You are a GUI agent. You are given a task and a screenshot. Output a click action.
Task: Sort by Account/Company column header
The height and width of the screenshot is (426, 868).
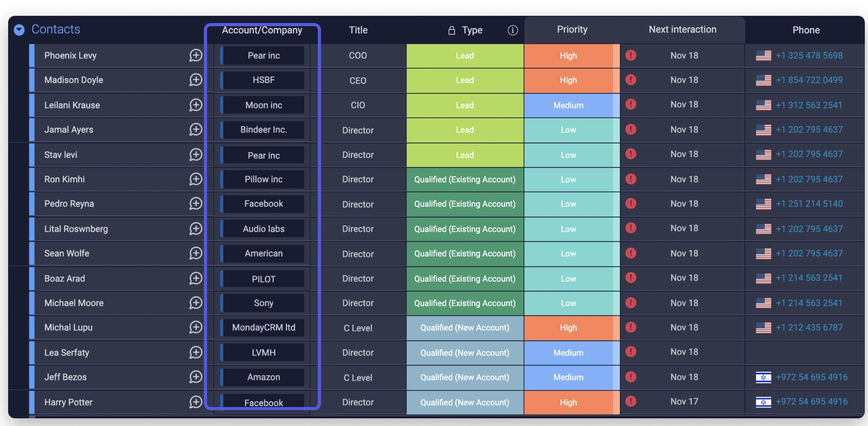click(x=262, y=30)
